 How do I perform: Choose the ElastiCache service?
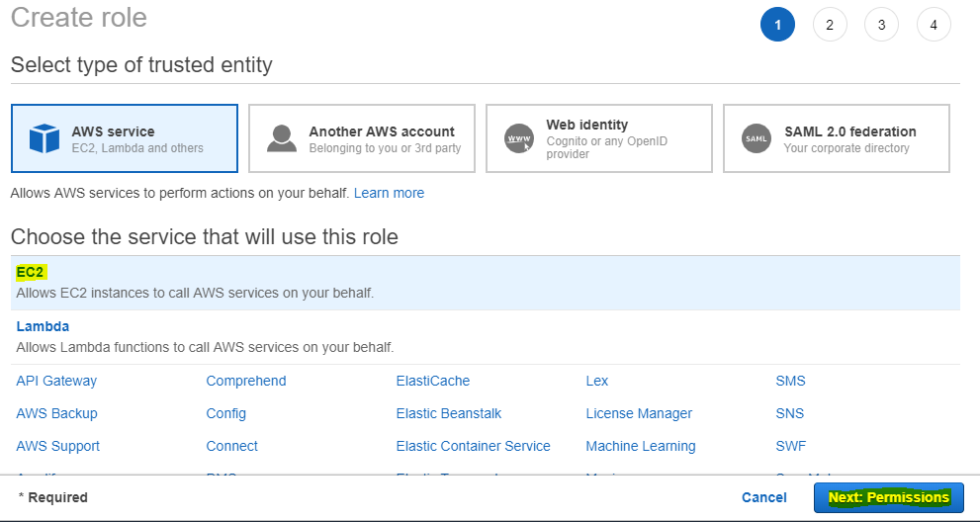433,381
